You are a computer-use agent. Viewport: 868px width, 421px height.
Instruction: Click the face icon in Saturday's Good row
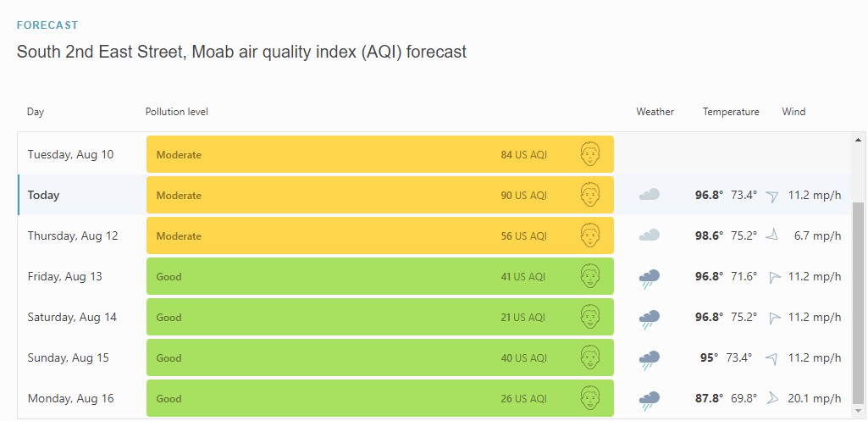tap(590, 317)
